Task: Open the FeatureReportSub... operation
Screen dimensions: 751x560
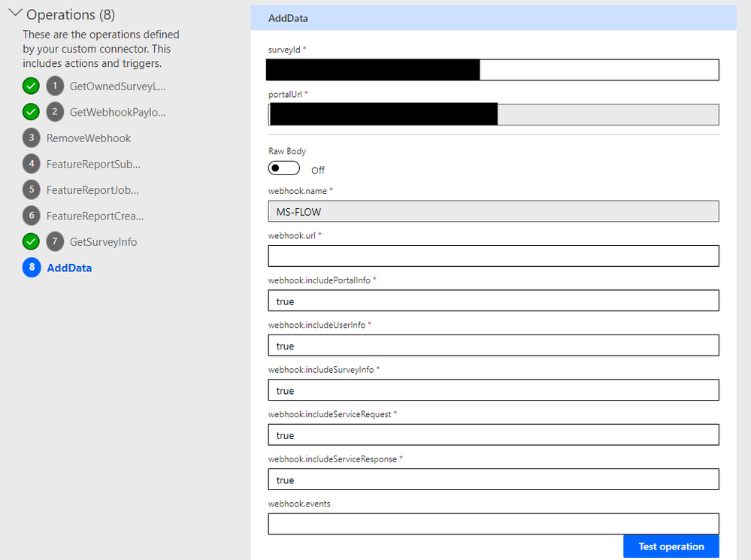Action: click(x=93, y=164)
